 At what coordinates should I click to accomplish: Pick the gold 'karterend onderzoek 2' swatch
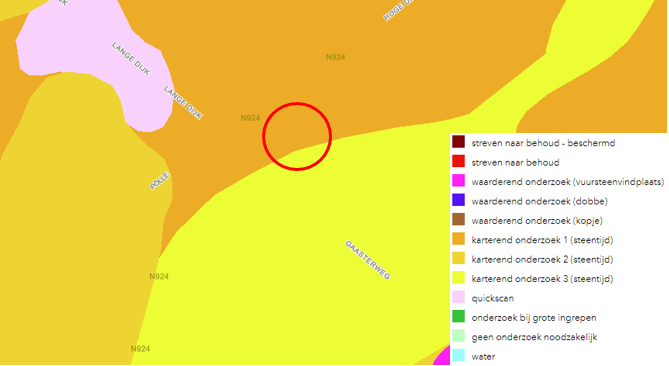point(459,259)
